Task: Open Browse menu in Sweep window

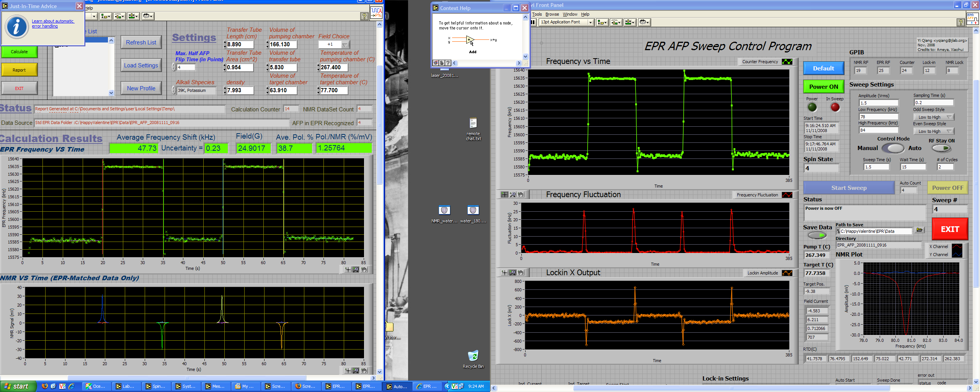Action: pyautogui.click(x=552, y=15)
